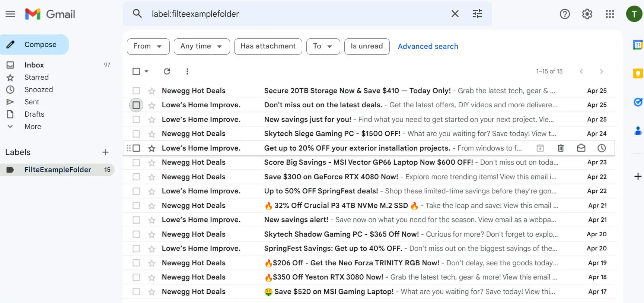Refresh the email list
The height and width of the screenshot is (303, 644).
click(167, 71)
